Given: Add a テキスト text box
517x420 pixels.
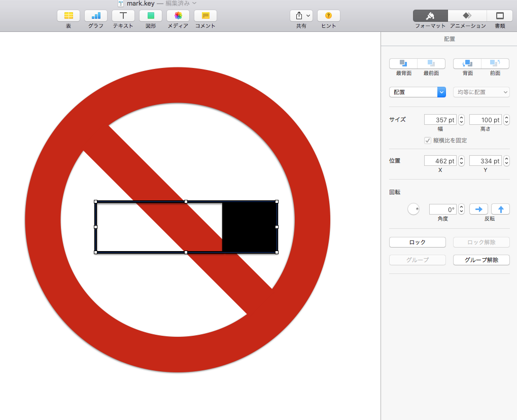Looking at the screenshot, I should click(123, 16).
